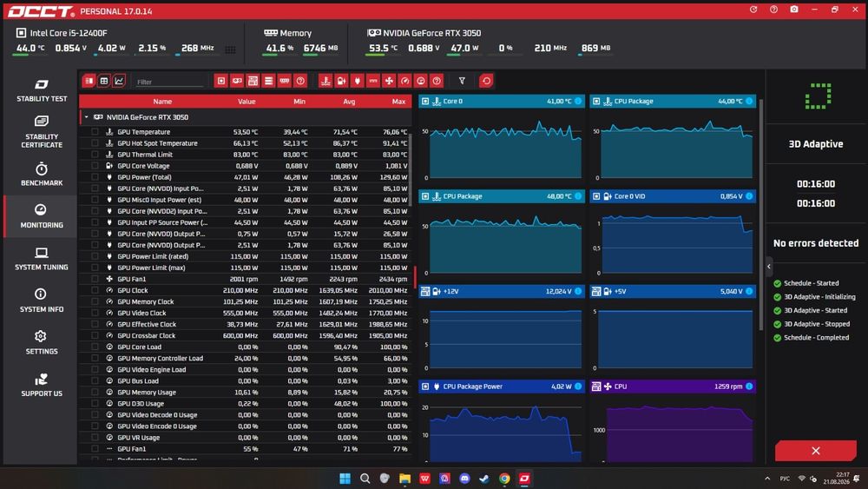Tick checkbox for GPU Memory Usage row
The width and height of the screenshot is (868, 489).
click(x=95, y=392)
